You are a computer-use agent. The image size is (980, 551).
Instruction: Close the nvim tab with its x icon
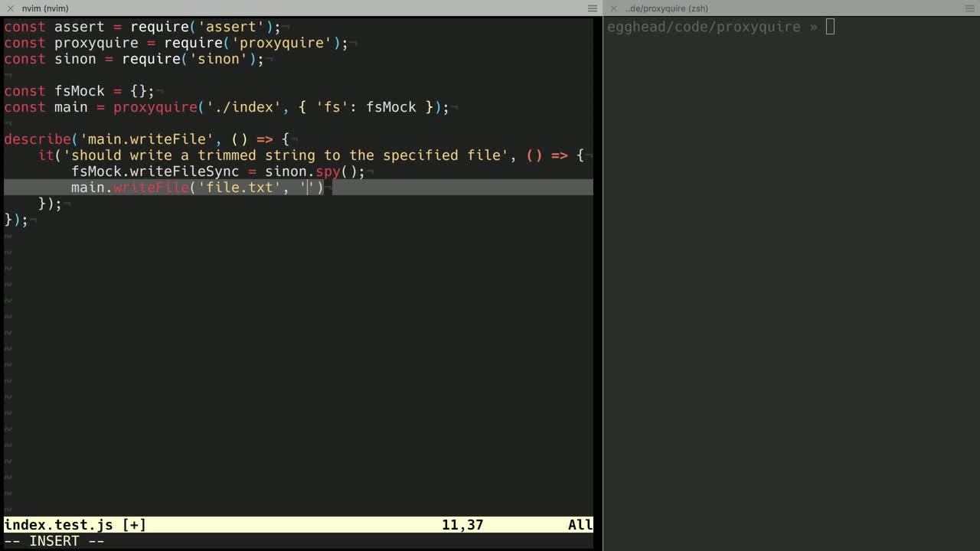(11, 8)
